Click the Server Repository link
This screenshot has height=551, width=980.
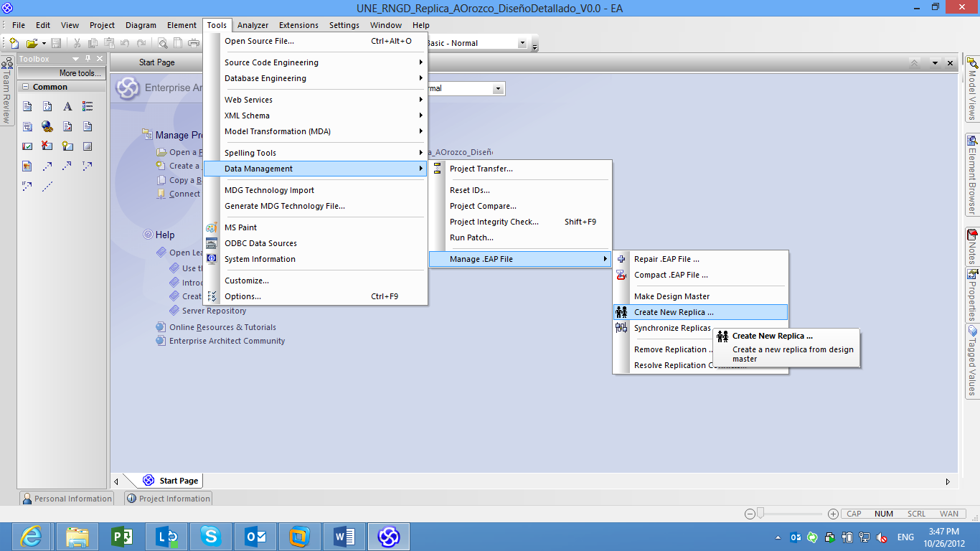pos(214,311)
